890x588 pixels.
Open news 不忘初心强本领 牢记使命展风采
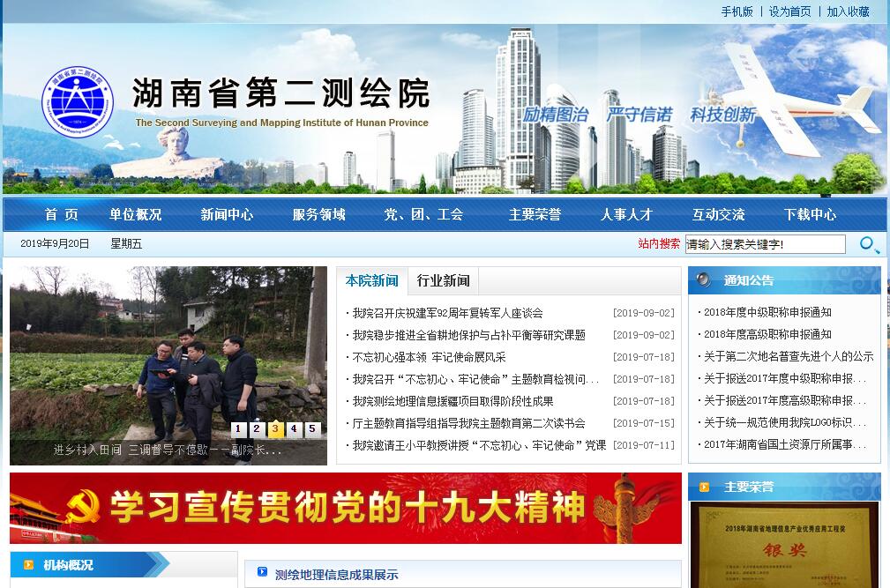(429, 357)
